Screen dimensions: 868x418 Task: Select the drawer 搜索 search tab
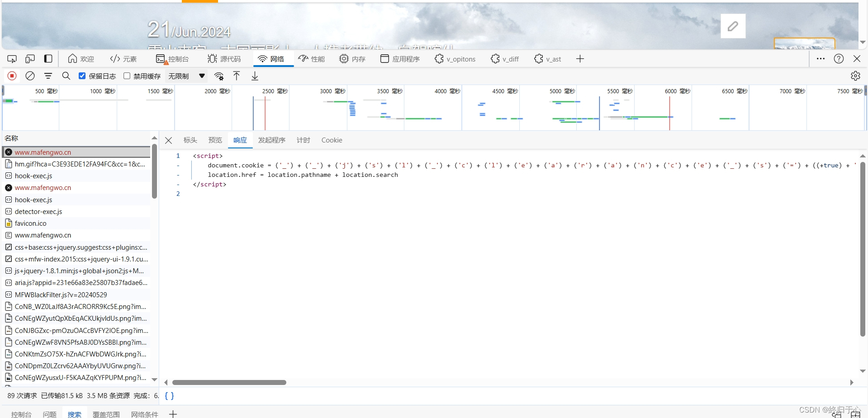75,414
